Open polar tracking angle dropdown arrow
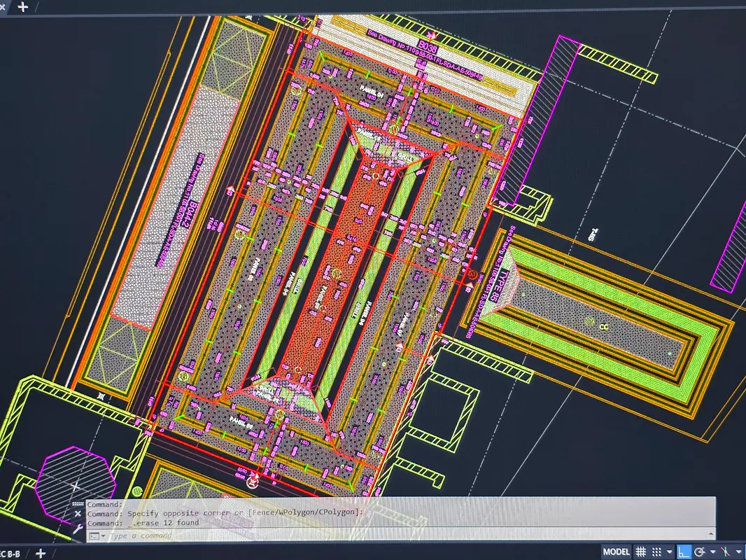The height and width of the screenshot is (560, 746). [712, 552]
